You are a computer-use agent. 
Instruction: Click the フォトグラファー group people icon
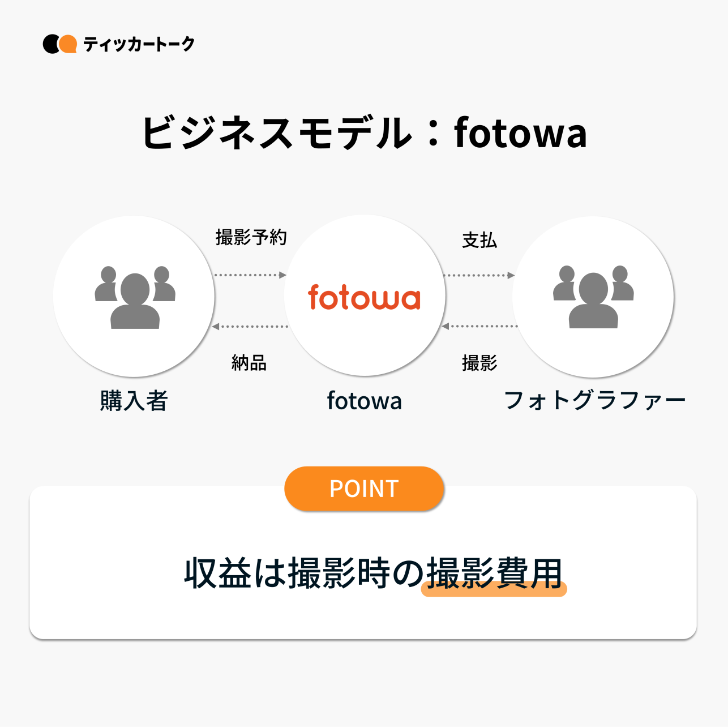(x=593, y=297)
